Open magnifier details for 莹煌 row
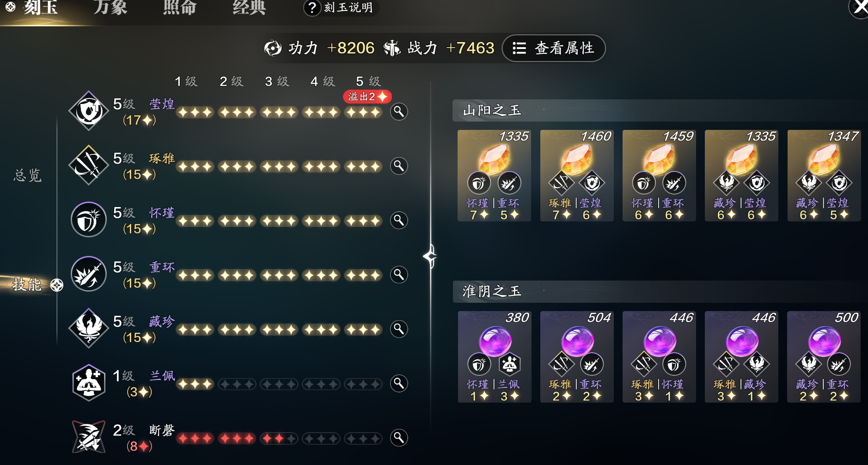The width and height of the screenshot is (868, 465). coord(399,111)
